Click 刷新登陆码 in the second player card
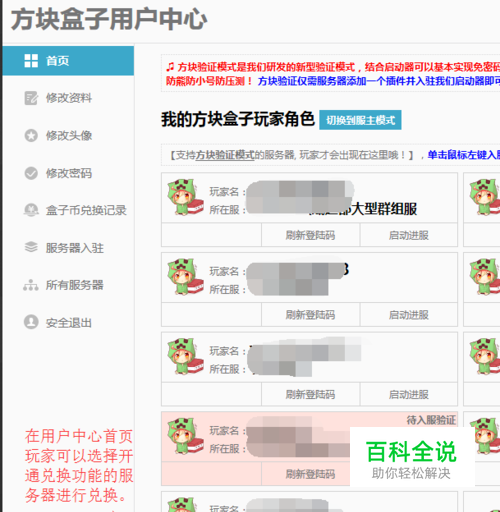Viewport: 500px width, 512px height. pyautogui.click(x=310, y=315)
